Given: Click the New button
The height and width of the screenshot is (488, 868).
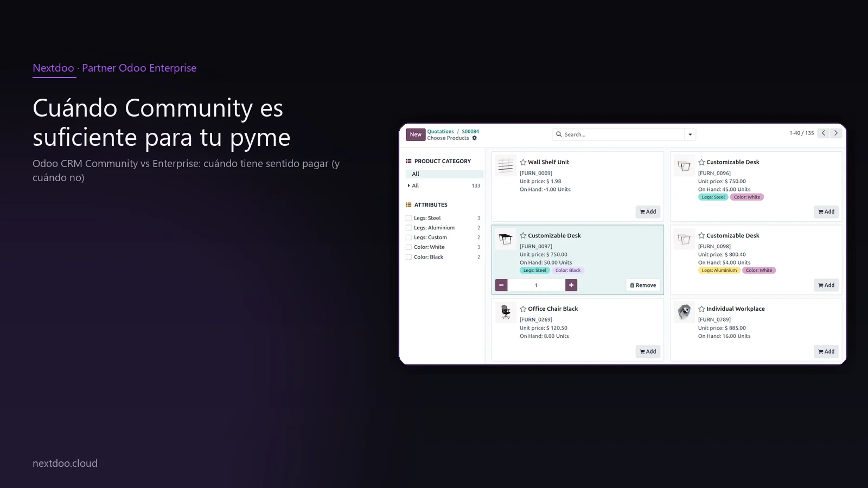Looking at the screenshot, I should click(x=416, y=134).
